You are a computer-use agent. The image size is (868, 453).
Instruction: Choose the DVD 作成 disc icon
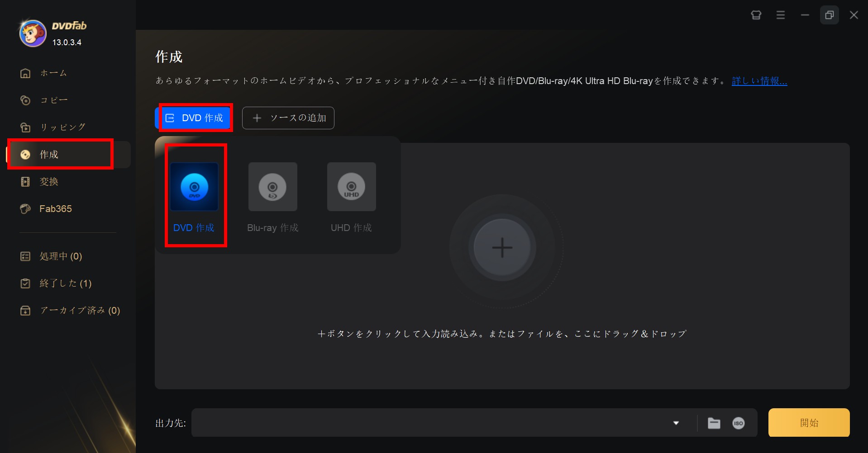194,187
